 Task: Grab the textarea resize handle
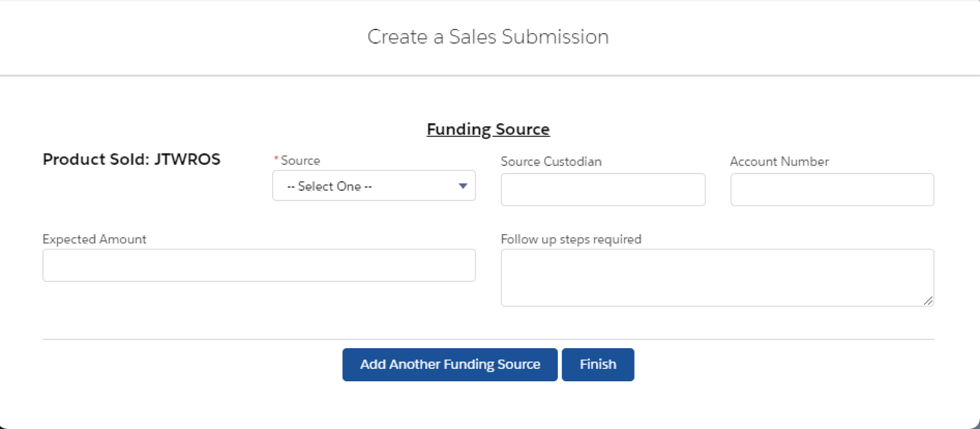pyautogui.click(x=929, y=300)
